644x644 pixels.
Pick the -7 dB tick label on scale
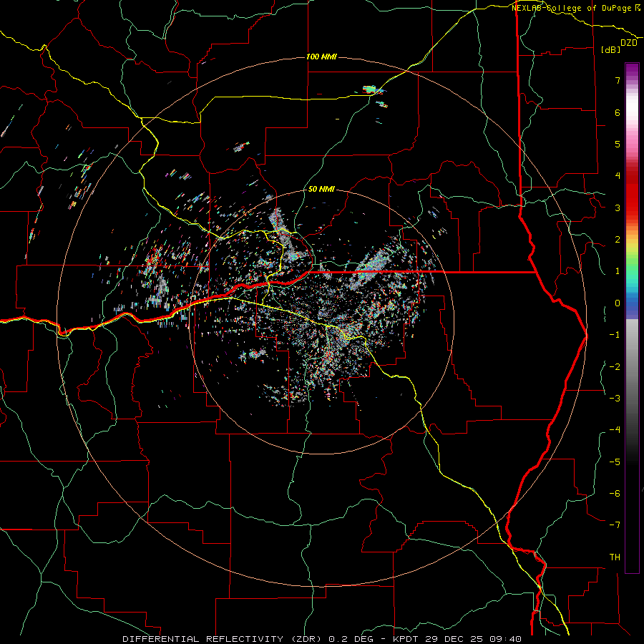[x=615, y=525]
